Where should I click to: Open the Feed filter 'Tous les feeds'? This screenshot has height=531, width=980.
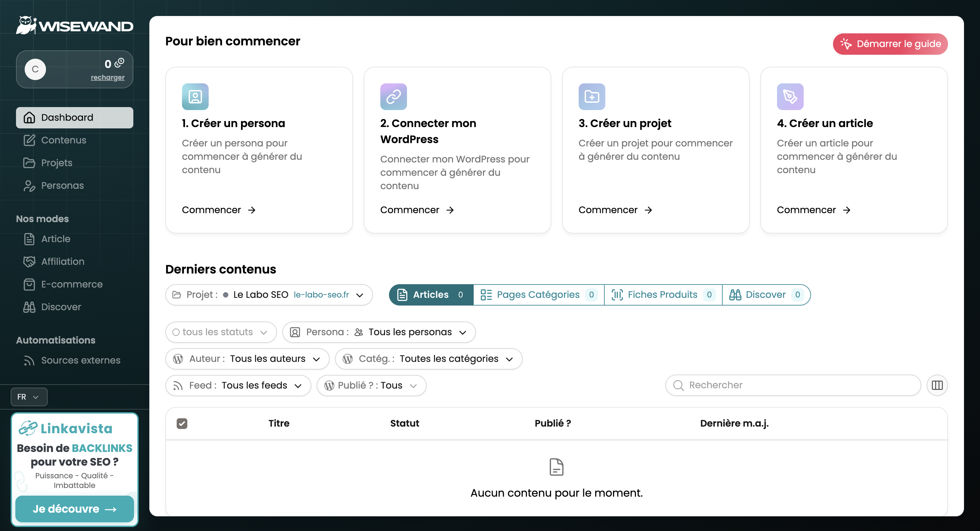(238, 385)
